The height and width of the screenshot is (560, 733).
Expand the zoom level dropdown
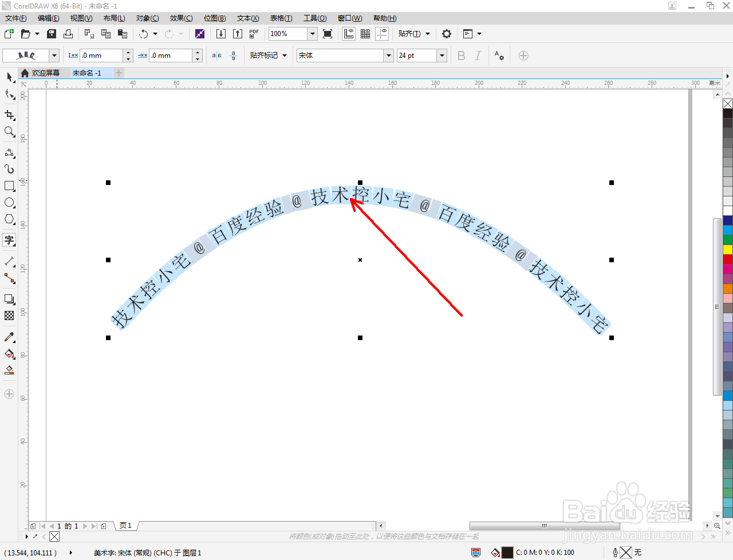click(x=313, y=34)
